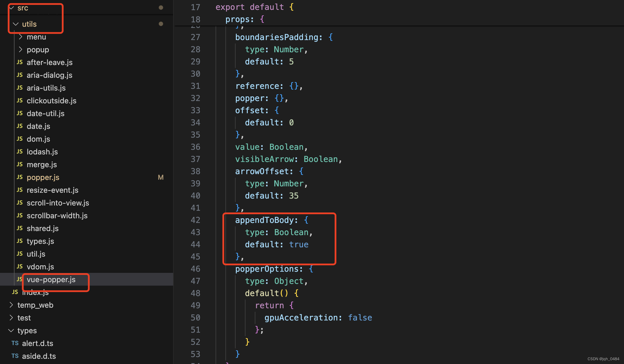This screenshot has width=624, height=364.
Task: Click the JS icon next to clickoutside.js
Action: point(19,100)
